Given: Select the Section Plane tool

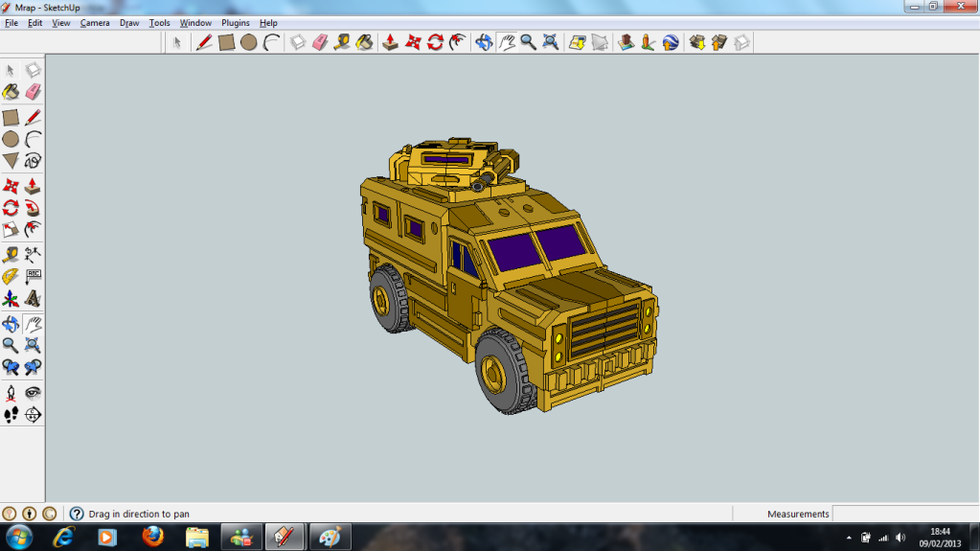Looking at the screenshot, I should coord(33,415).
